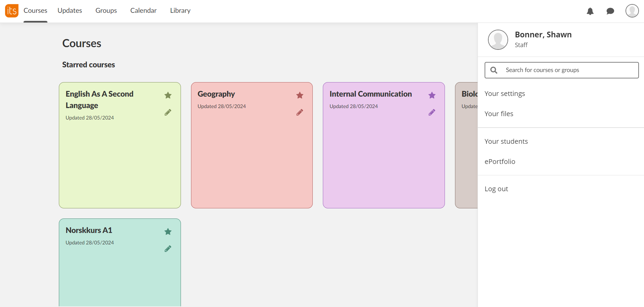Click pencil icon on Norskkurs A1 card
Viewport: 644px width, 307px height.
click(168, 249)
